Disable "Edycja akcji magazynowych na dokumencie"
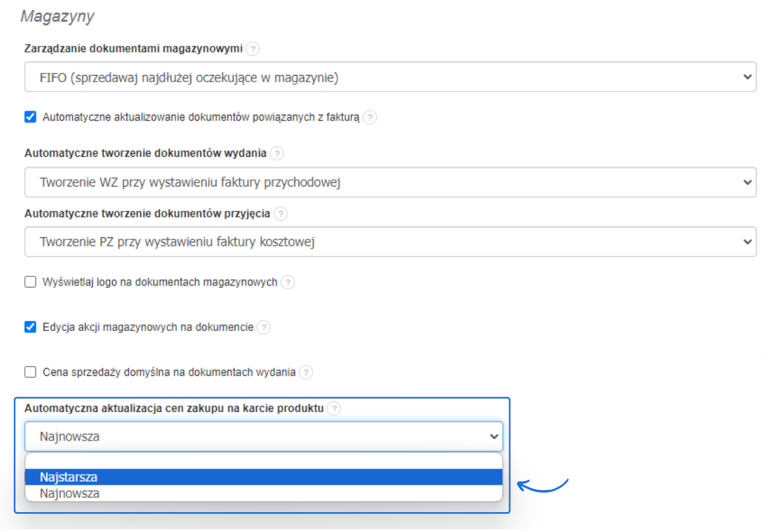This screenshot has width=771, height=532. click(30, 327)
